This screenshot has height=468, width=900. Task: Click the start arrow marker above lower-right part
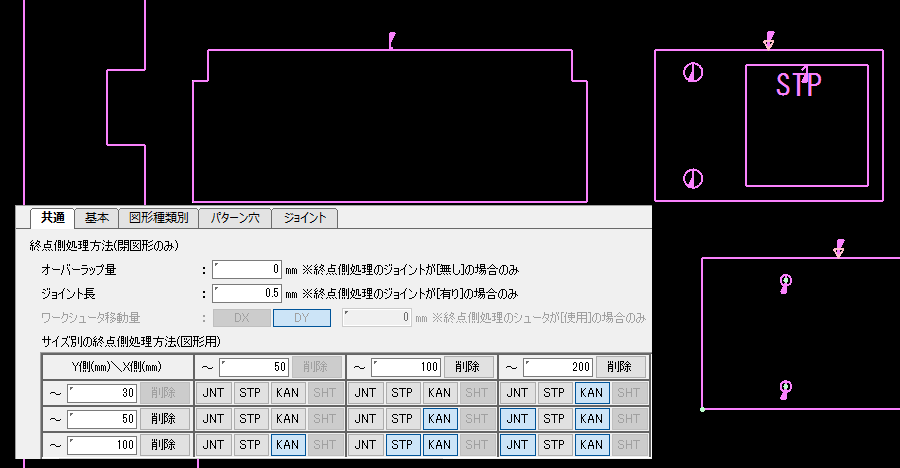click(839, 248)
